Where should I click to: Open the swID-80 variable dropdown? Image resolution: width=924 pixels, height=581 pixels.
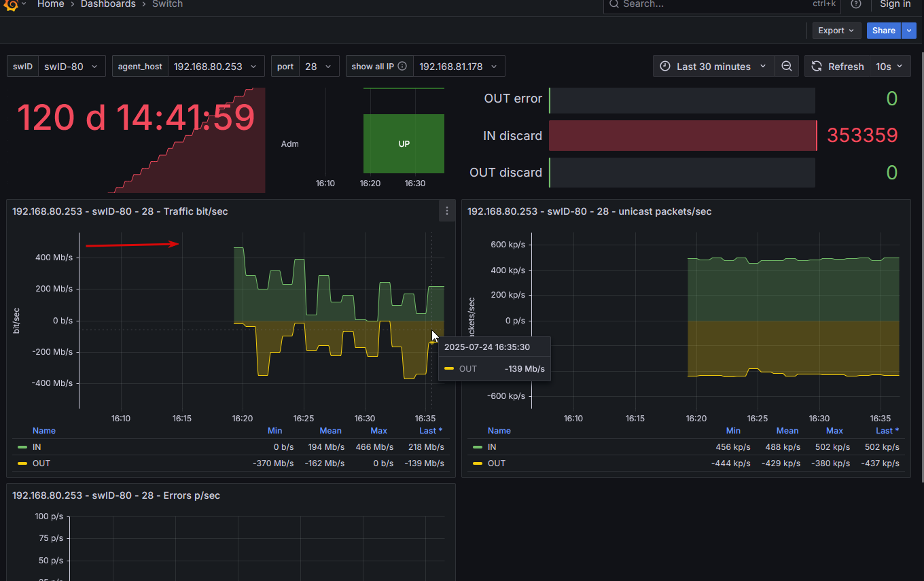coord(72,67)
